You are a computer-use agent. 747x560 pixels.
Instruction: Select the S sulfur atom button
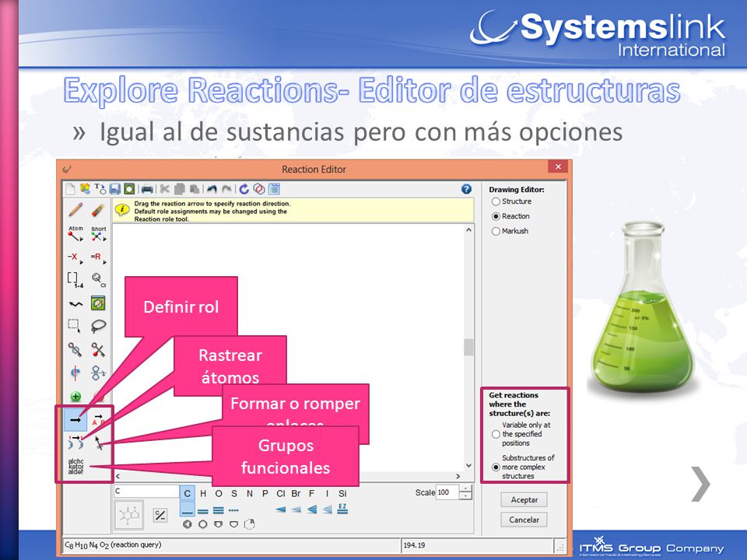tap(234, 494)
